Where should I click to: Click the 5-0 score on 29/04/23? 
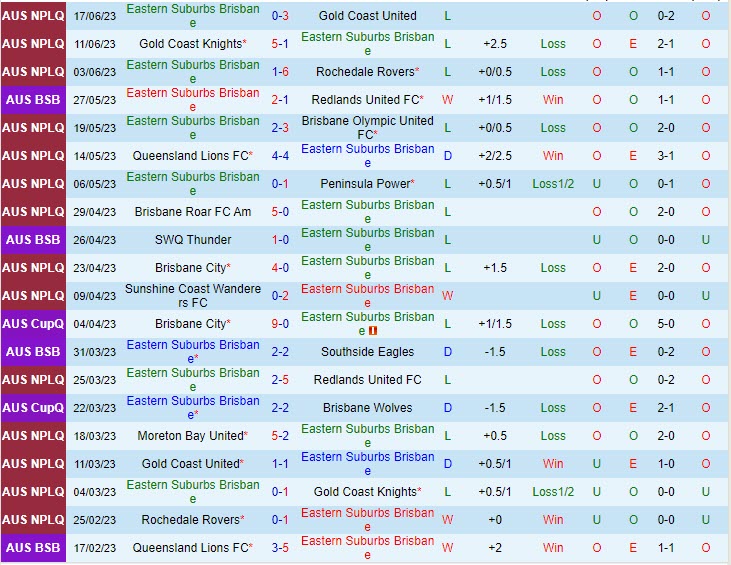(x=280, y=212)
